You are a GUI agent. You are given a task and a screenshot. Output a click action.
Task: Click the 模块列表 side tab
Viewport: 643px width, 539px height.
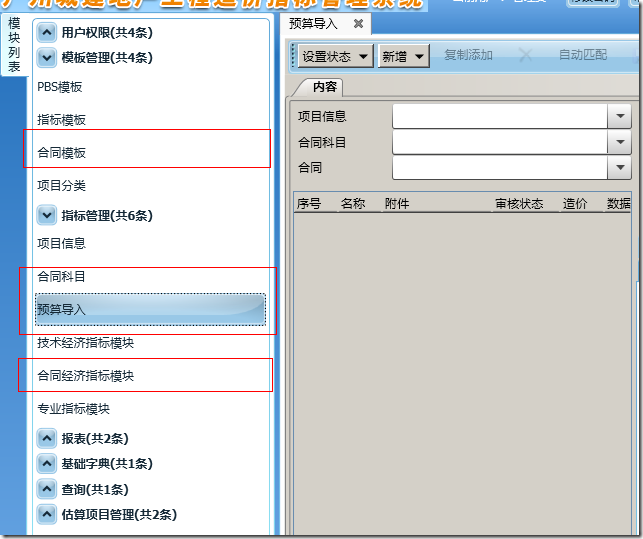point(14,45)
